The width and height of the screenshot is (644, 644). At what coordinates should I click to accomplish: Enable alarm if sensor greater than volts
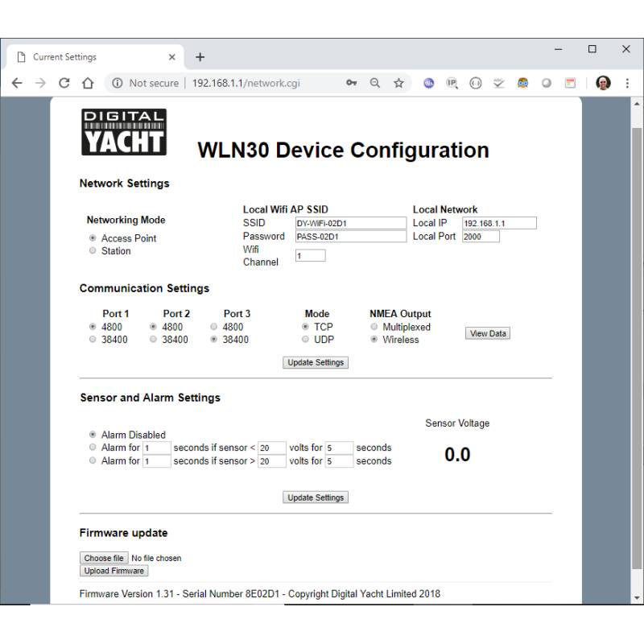[93, 460]
